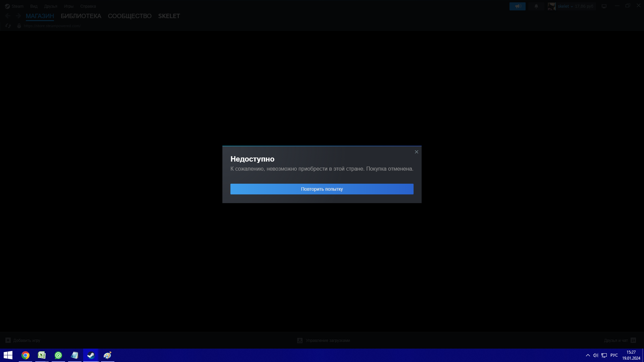644x362 pixels.
Task: Open the Игры menu
Action: (69, 6)
